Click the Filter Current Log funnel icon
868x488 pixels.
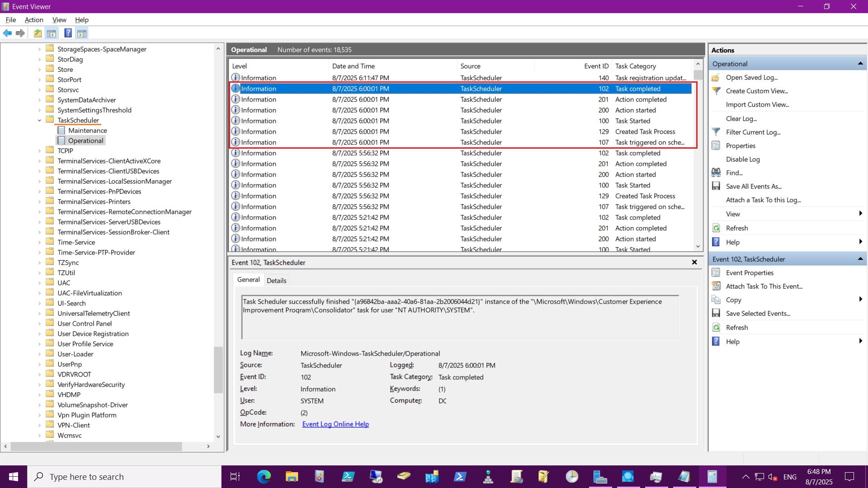point(716,132)
